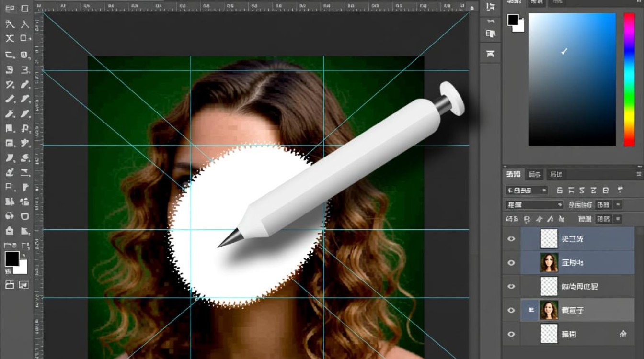Open the blend mode dropdown in layers panel
644x359 pixels.
point(535,205)
